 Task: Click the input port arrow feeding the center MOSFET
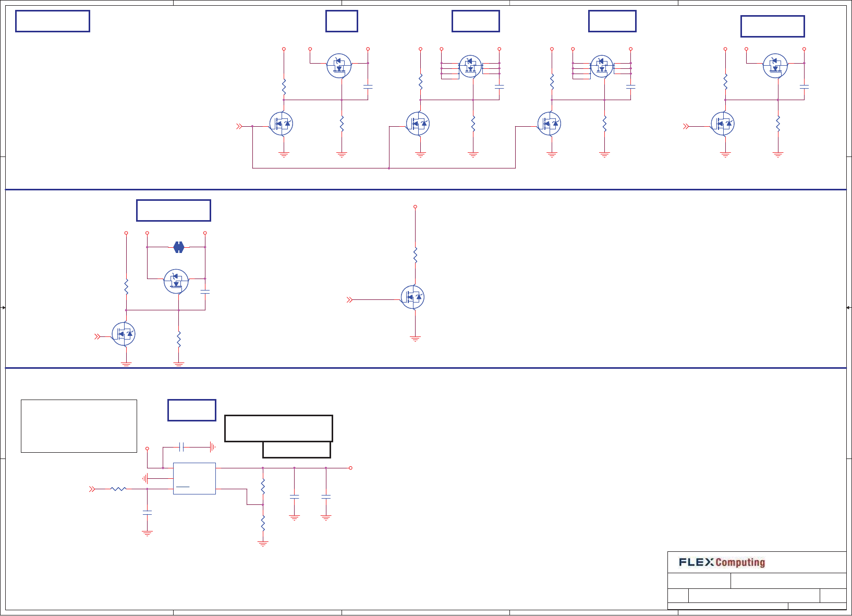tap(350, 300)
